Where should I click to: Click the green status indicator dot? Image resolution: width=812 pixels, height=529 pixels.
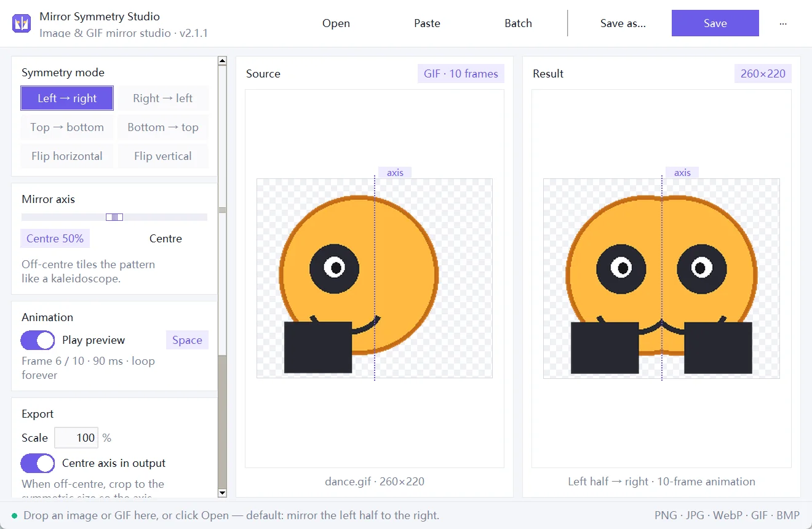pos(14,515)
